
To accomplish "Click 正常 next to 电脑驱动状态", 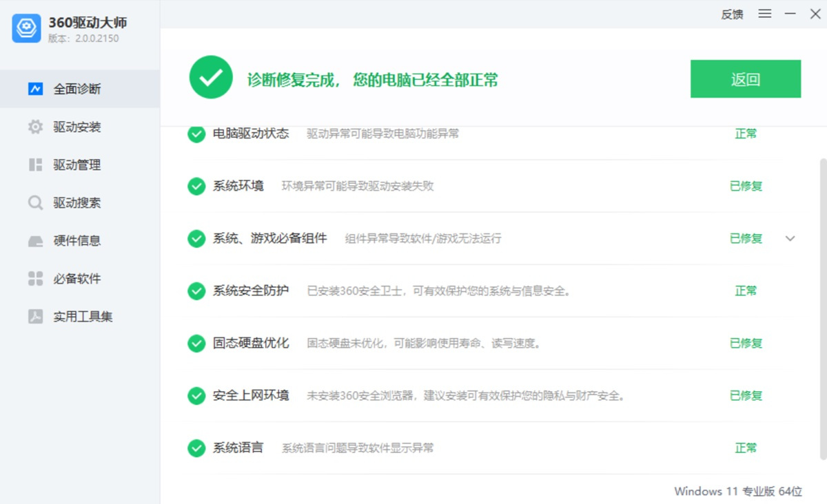I will [x=746, y=134].
